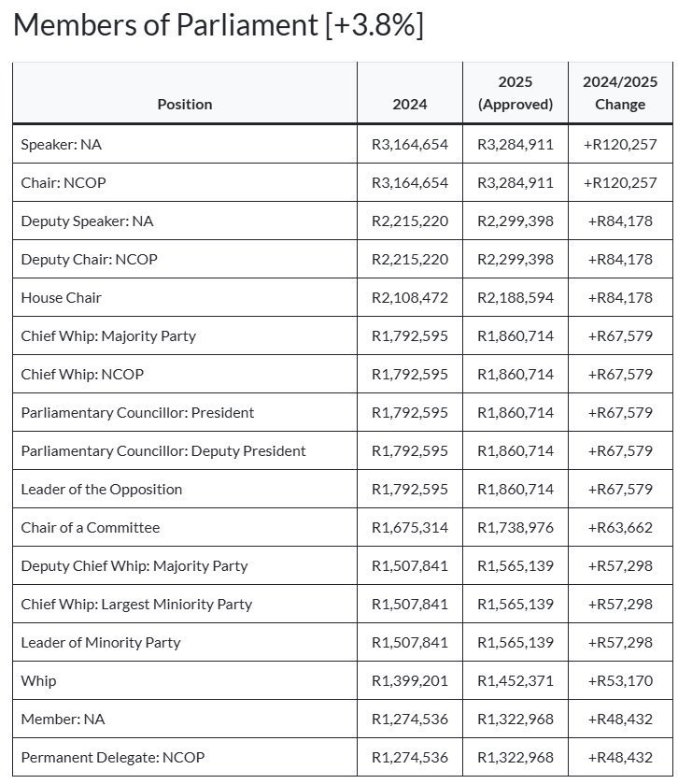Viewport: 678px width, 784px height.
Task: Click the 2025 (Approved) column header
Action: pyautogui.click(x=516, y=93)
